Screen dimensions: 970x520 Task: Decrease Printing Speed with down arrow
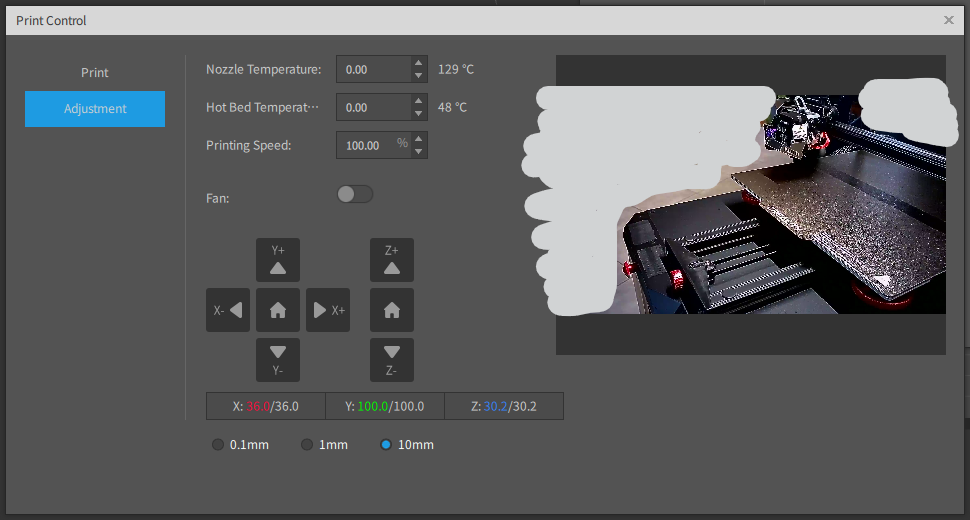click(419, 151)
